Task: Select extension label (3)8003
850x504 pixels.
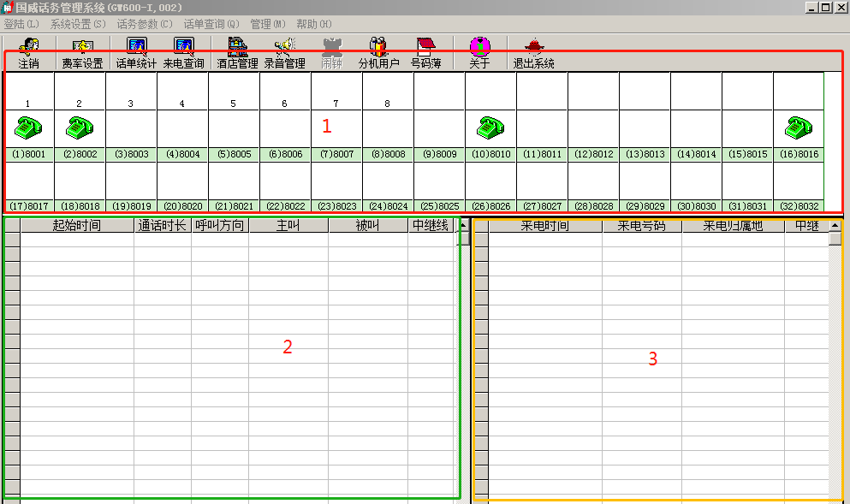Action: coord(131,154)
